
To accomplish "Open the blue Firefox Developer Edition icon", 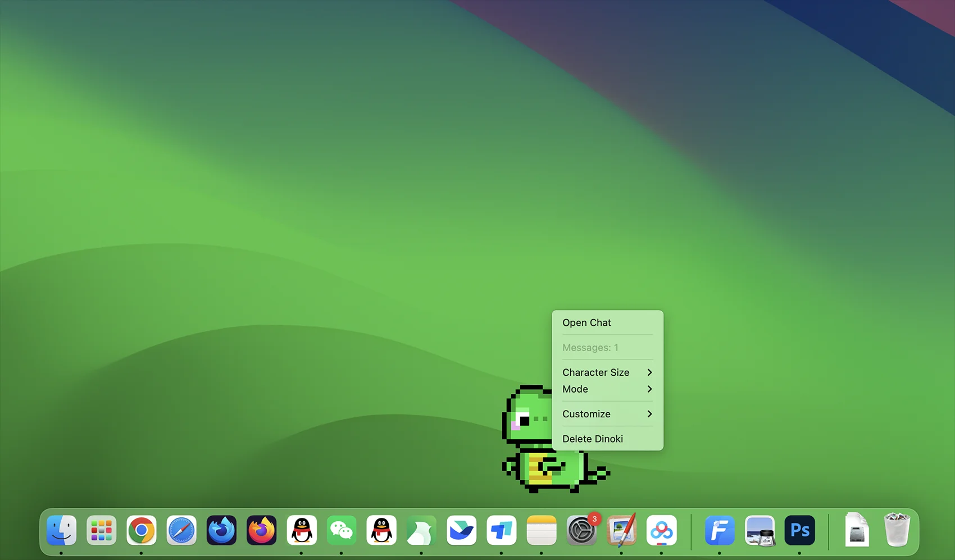I will [x=221, y=530].
